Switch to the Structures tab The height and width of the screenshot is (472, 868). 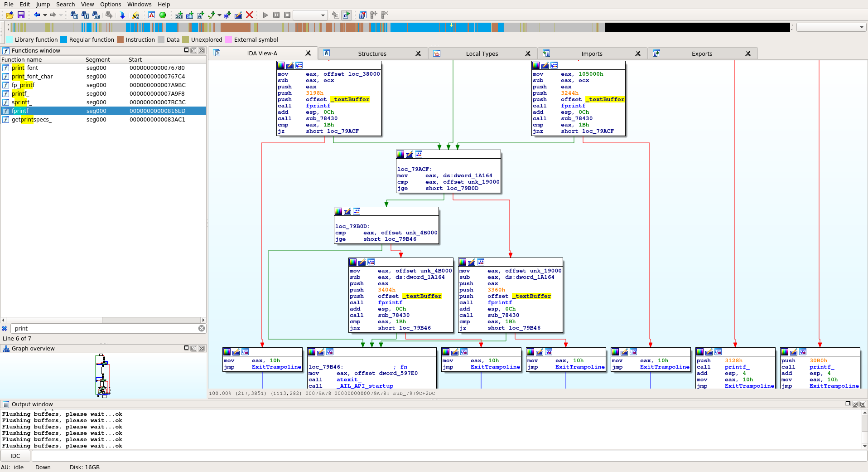click(372, 54)
